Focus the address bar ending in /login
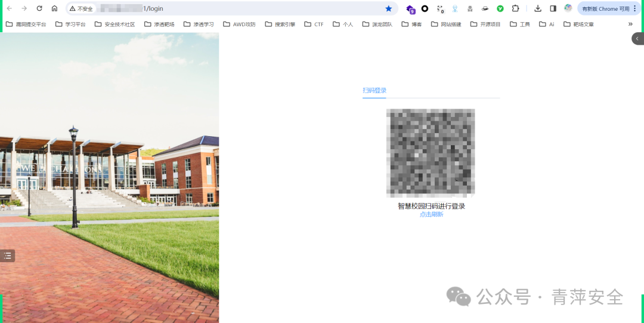 tap(231, 8)
